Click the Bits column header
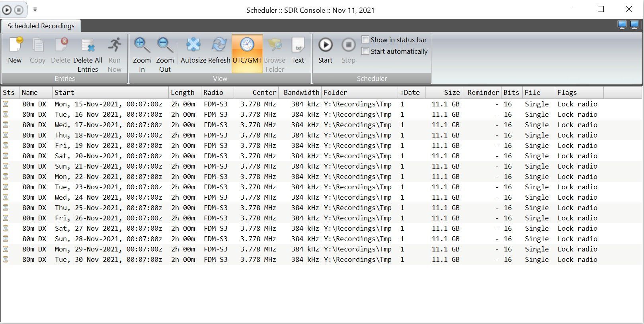Screen dimensions: 644x324 [511, 92]
